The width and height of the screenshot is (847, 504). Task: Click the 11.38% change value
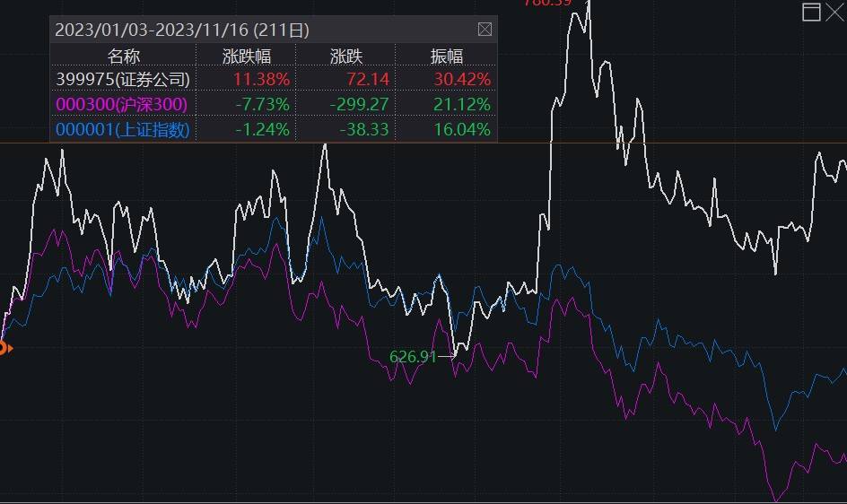click(x=261, y=80)
